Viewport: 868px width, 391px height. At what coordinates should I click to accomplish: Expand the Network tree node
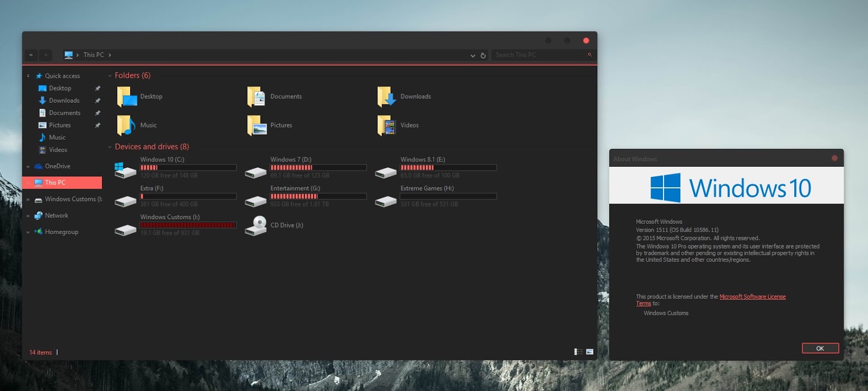28,216
